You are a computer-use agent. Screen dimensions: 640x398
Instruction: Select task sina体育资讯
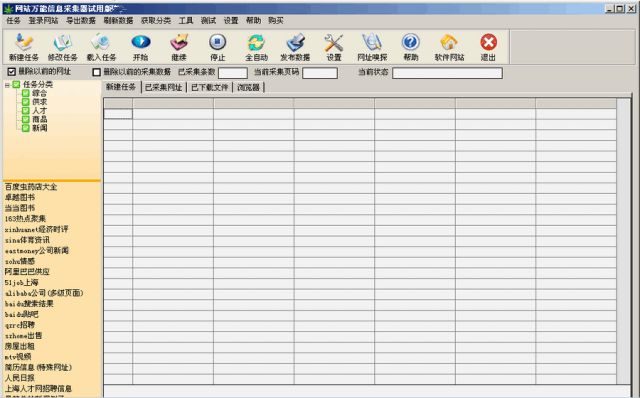[x=27, y=240]
